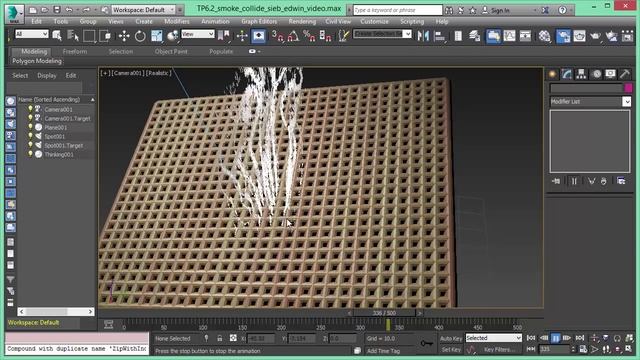Image resolution: width=640 pixels, height=360 pixels.
Task: Open the Motion command panel tab
Action: (596, 74)
